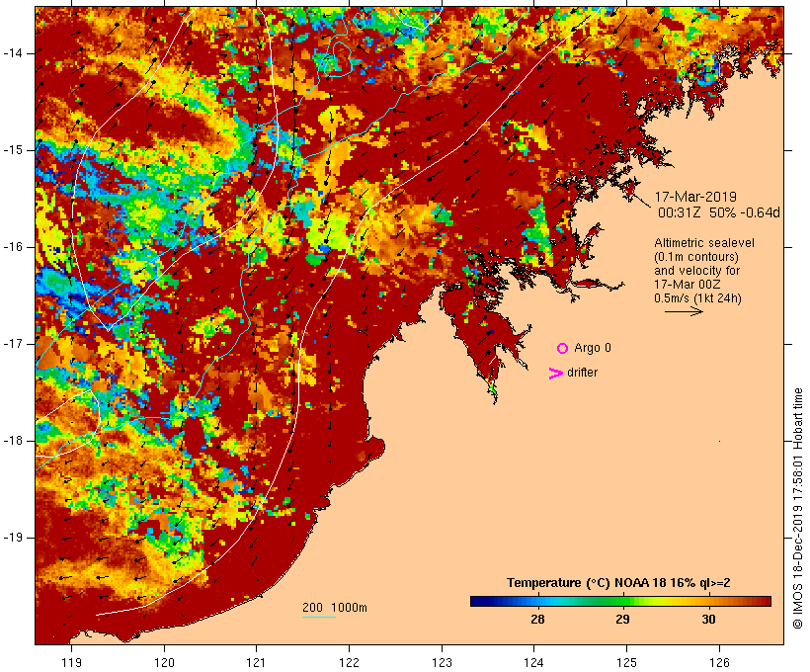
Task: Click the '(0.1m contours)' text
Action: click(x=696, y=257)
